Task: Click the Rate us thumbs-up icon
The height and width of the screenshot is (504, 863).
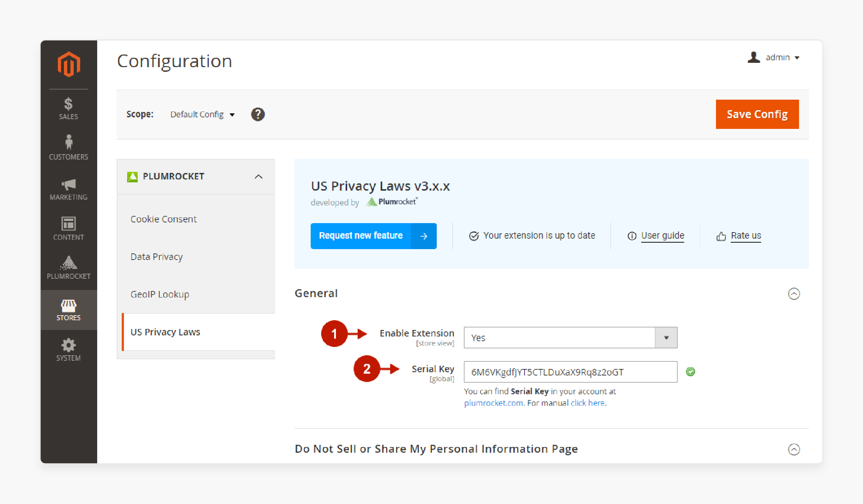Action: [721, 236]
